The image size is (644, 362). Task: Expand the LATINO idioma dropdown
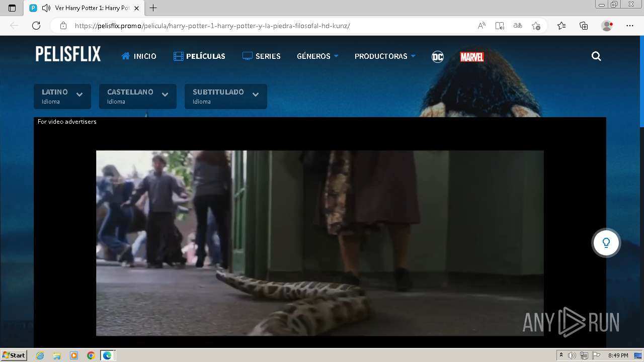click(62, 97)
